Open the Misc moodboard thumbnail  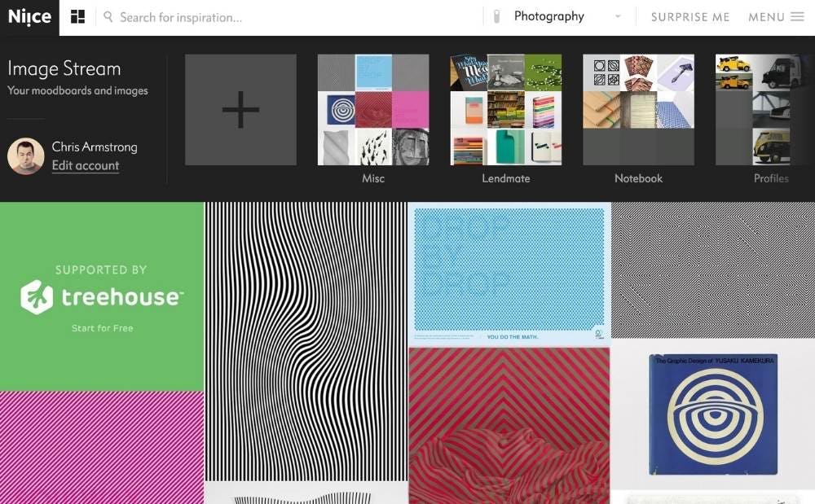pyautogui.click(x=373, y=110)
